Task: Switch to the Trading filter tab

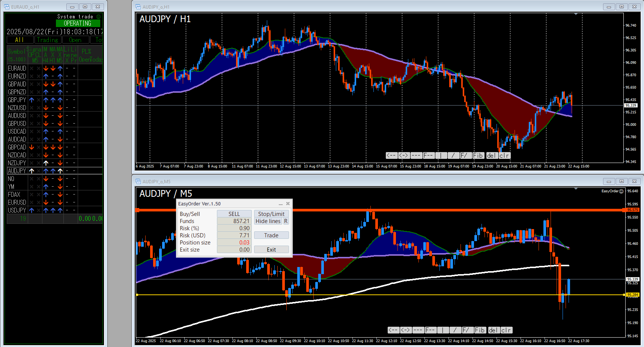Action: coord(48,40)
